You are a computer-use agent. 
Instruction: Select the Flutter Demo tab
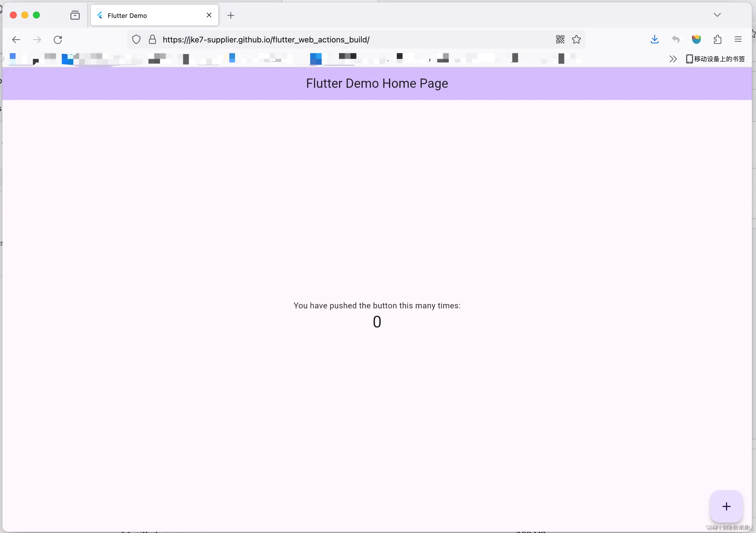pos(154,15)
